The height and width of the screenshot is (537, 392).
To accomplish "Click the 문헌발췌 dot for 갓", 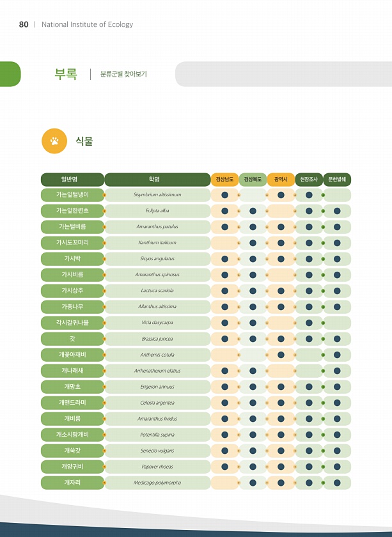I will [x=337, y=339].
